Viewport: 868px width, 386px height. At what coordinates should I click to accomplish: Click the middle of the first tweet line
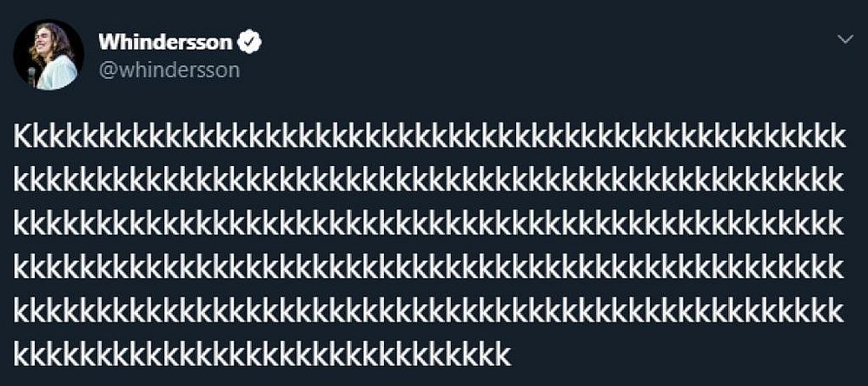tap(428, 137)
